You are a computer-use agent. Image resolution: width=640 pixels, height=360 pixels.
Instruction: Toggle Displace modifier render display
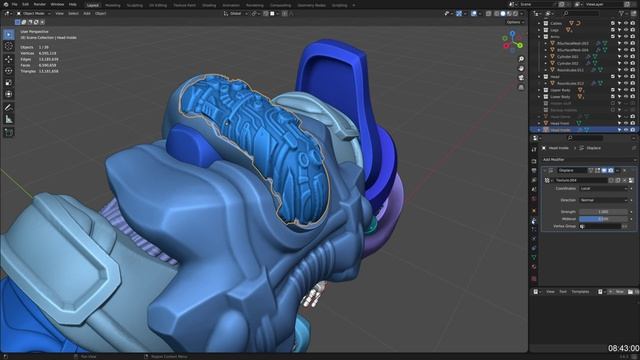[611, 170]
